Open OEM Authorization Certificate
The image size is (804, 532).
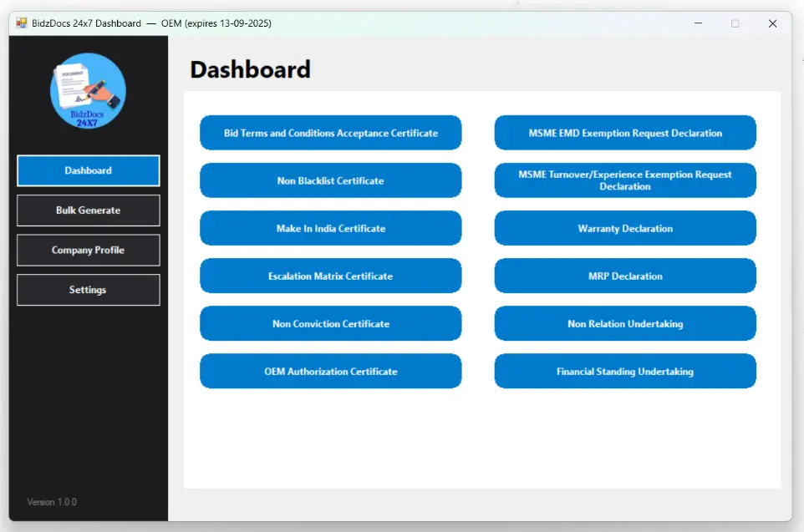pyautogui.click(x=331, y=371)
